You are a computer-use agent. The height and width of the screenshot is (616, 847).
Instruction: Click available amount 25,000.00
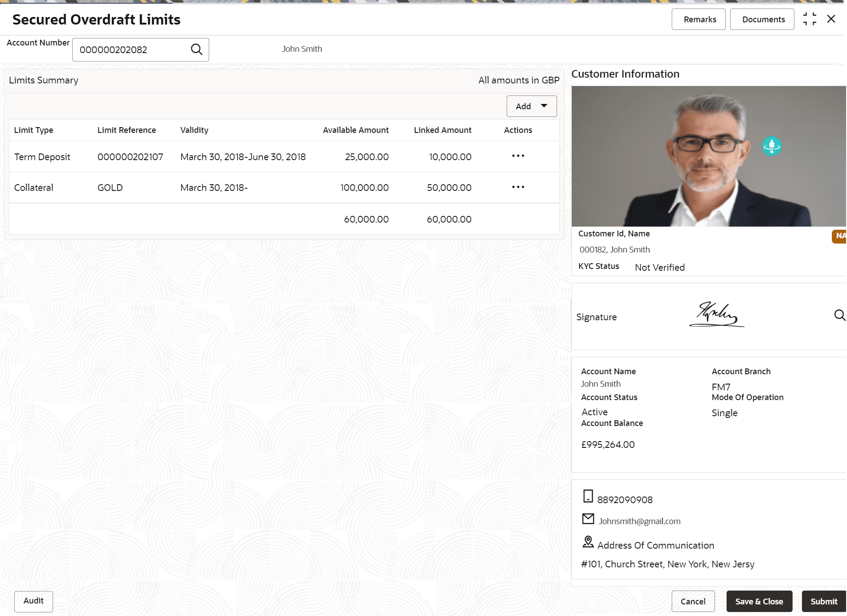(367, 157)
